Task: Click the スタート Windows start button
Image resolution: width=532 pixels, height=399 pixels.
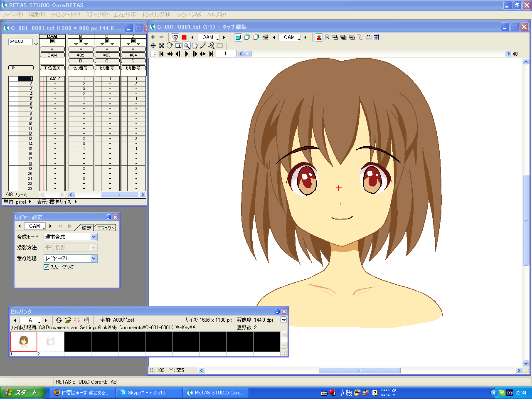Action: [22, 393]
